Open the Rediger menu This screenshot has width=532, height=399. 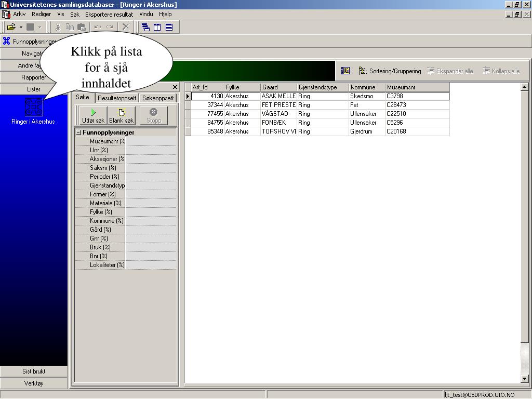coord(42,14)
